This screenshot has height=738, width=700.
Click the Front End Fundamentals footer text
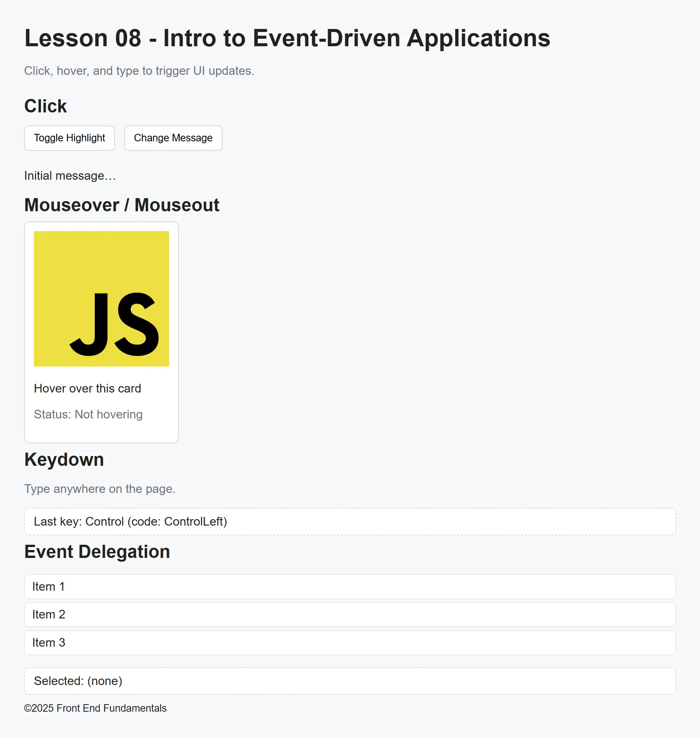coord(95,708)
